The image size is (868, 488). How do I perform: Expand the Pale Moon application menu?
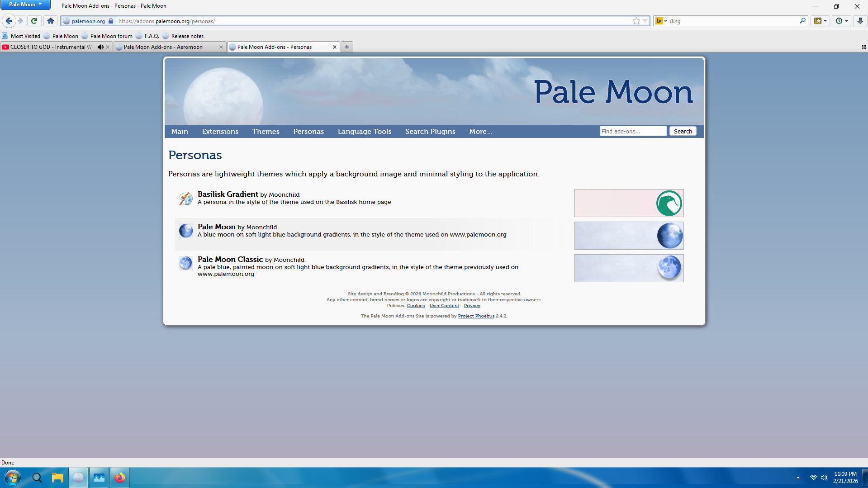[25, 5]
